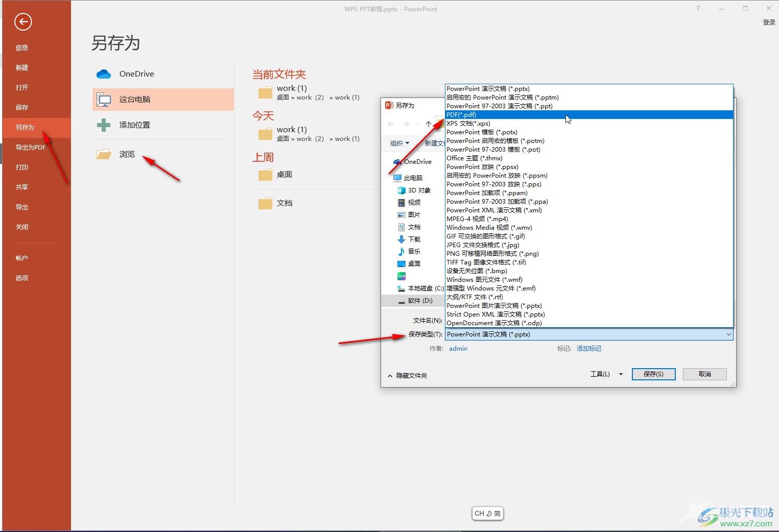Screen dimensions: 779x532
Task: Open 浏览 folder browse option
Action: pos(163,154)
